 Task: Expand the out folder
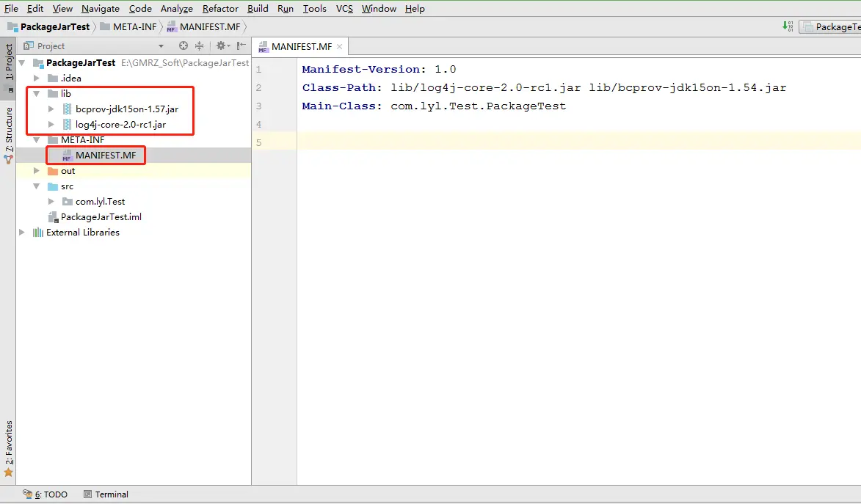[x=37, y=171]
